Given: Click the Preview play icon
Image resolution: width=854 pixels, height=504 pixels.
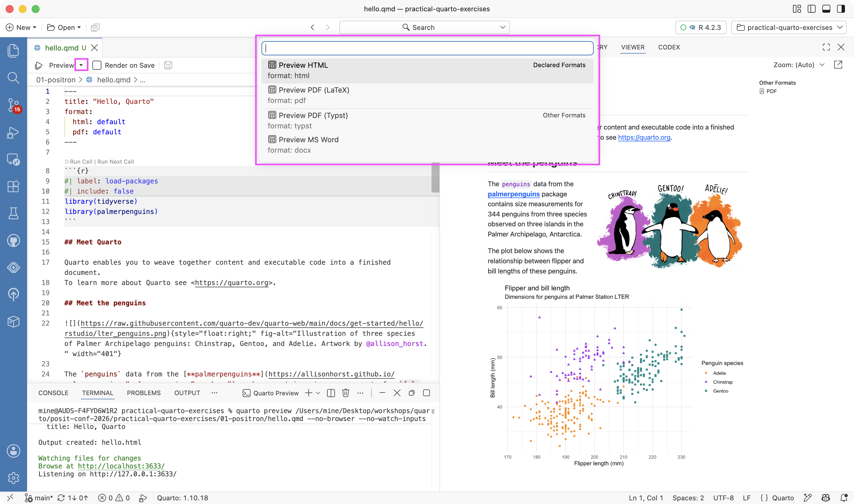Looking at the screenshot, I should pyautogui.click(x=39, y=65).
